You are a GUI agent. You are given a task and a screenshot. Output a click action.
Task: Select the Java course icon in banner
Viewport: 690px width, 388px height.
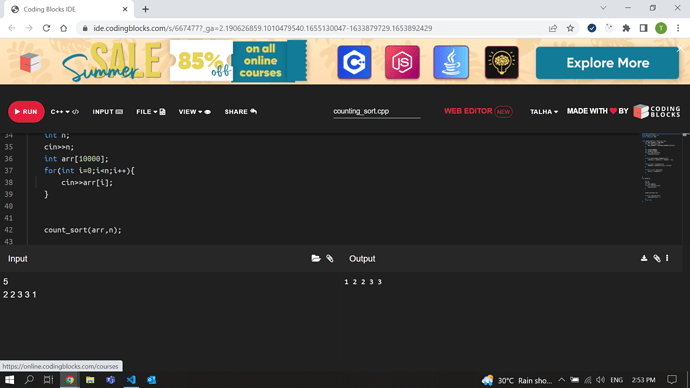(451, 62)
